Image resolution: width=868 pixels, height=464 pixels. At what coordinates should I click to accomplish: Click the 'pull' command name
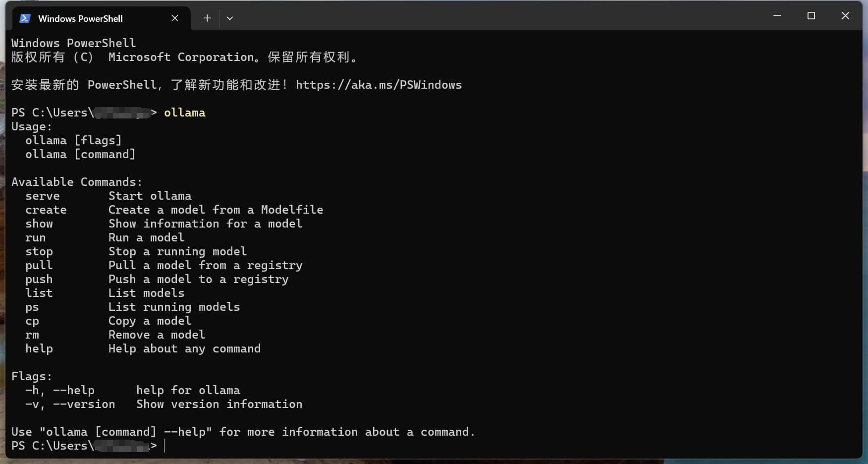pos(39,265)
